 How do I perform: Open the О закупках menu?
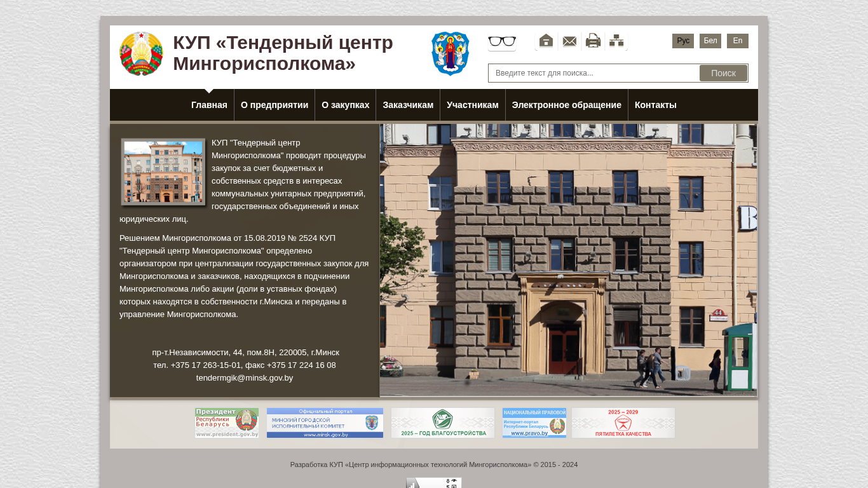tap(345, 105)
